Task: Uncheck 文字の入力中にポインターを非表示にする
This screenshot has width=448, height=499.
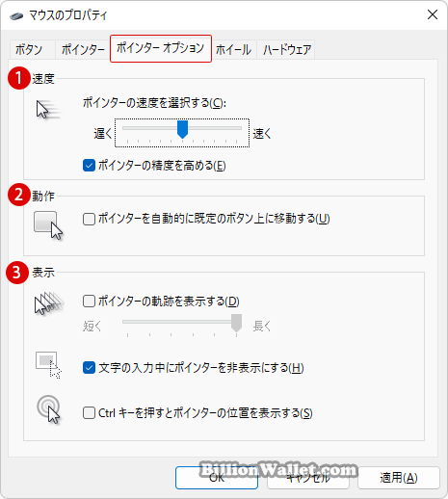Action: pos(89,368)
